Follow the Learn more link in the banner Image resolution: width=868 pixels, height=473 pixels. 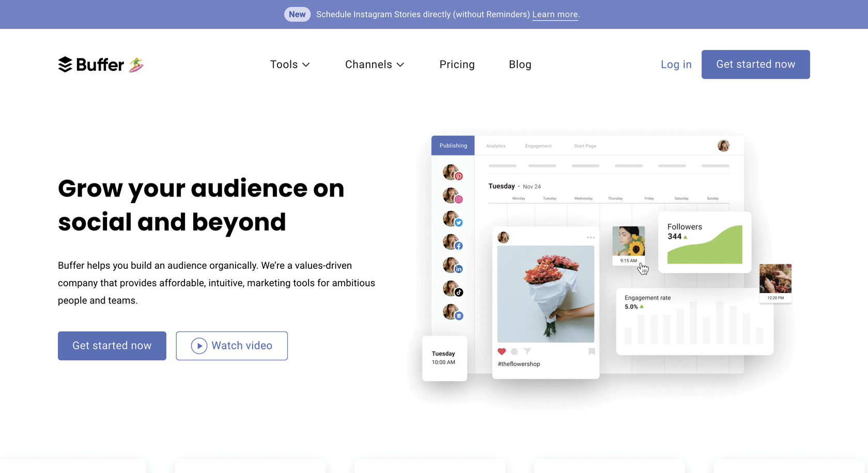tap(555, 14)
